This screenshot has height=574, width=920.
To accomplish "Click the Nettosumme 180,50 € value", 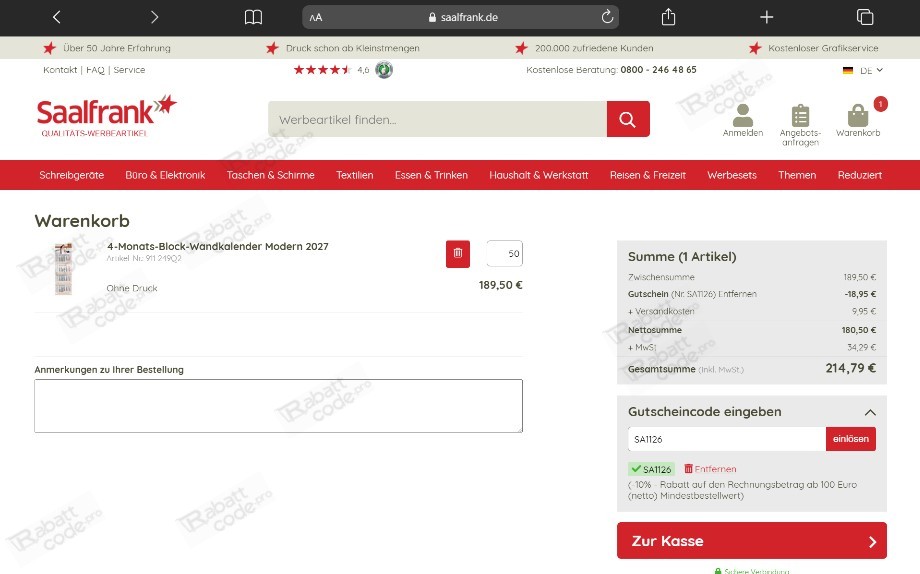I will tap(859, 330).
